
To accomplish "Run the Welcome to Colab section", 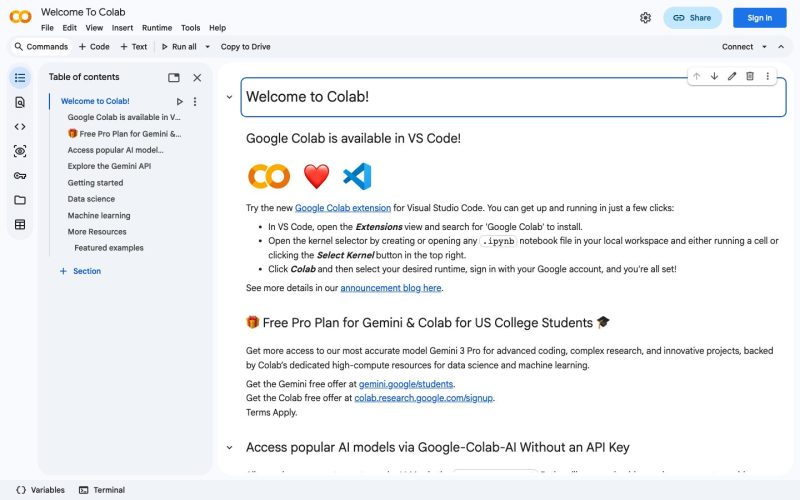I will [x=180, y=102].
